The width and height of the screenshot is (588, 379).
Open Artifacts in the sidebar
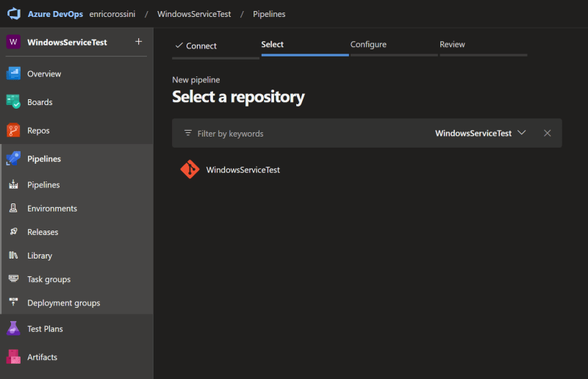43,357
